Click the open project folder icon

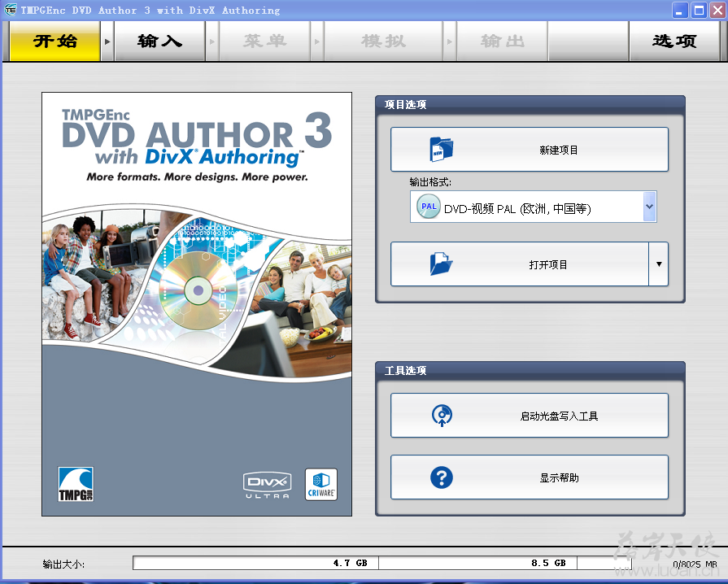[441, 264]
